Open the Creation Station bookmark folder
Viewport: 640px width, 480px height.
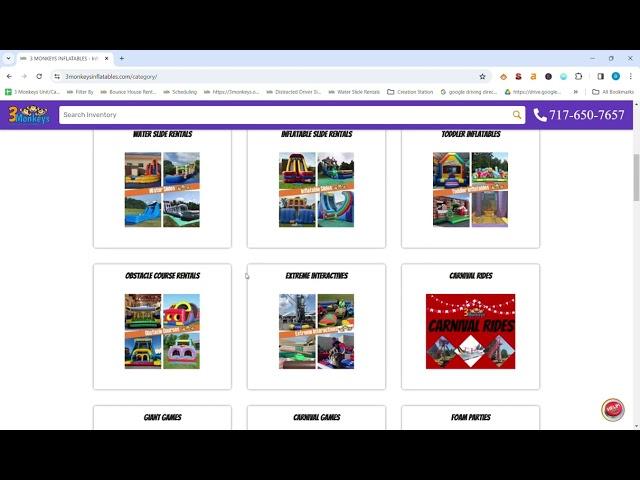coord(410,92)
